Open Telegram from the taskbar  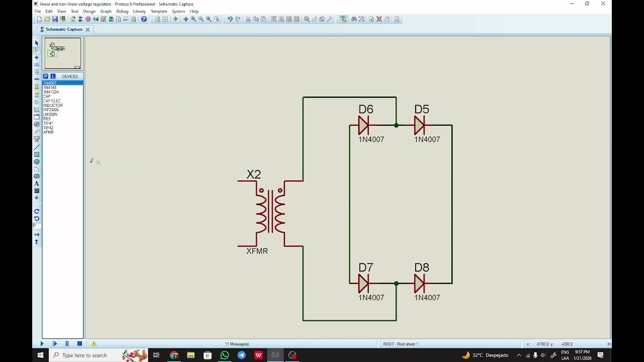[242, 355]
